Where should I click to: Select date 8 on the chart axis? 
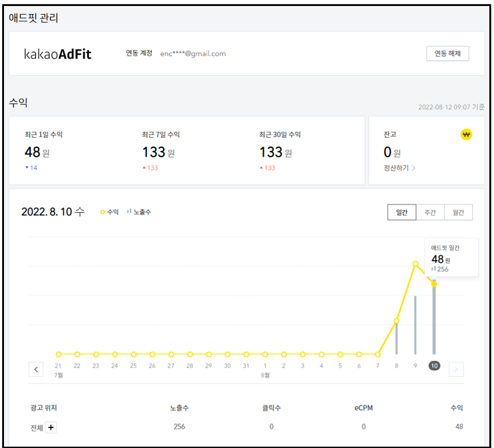coord(396,365)
